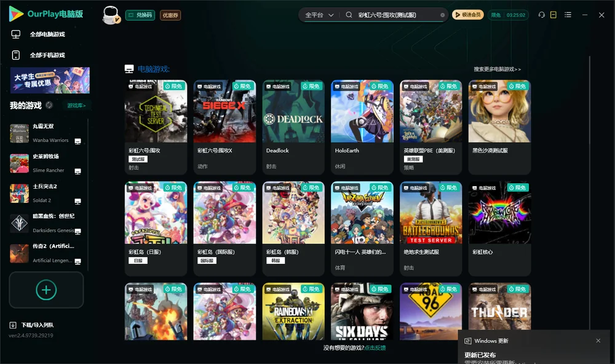Open the 英雄联盟PBE game card
Viewport: 615px width, 364px height.
pos(430,127)
